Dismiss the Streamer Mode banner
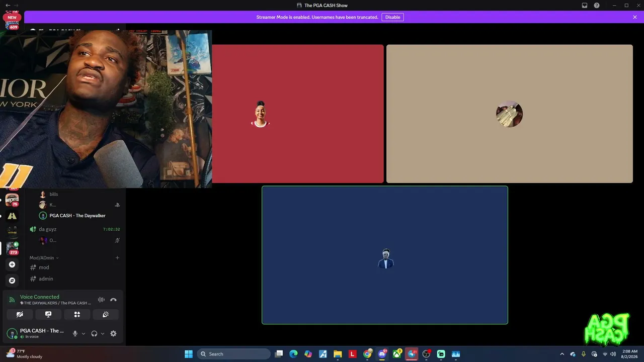The height and width of the screenshot is (362, 644). pos(635,17)
